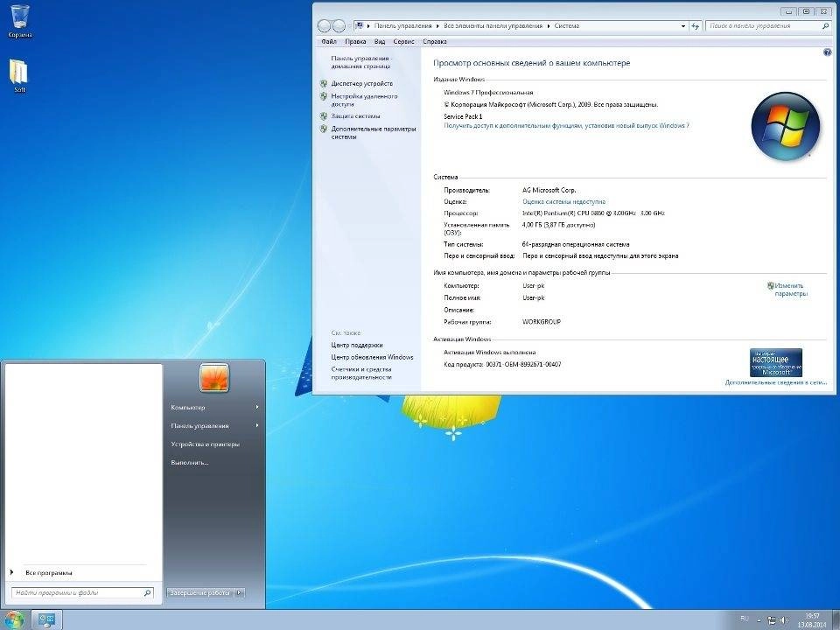Click the user account picture in Start menu
This screenshot has height=630, width=840.
(x=214, y=378)
